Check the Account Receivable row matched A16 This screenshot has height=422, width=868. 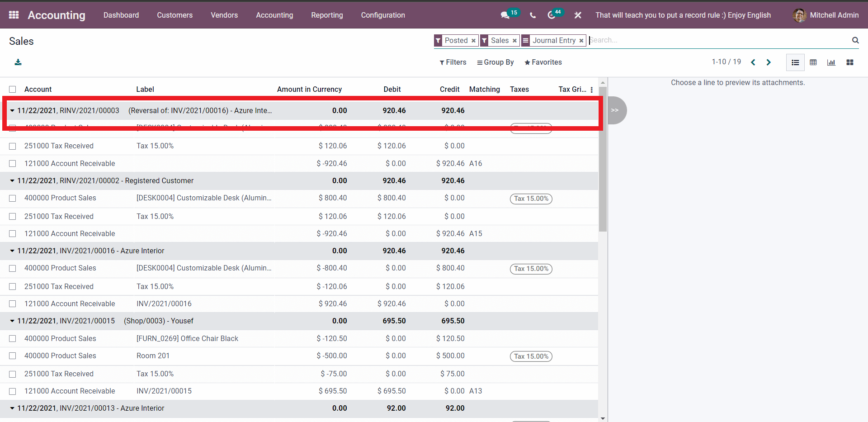click(x=13, y=164)
